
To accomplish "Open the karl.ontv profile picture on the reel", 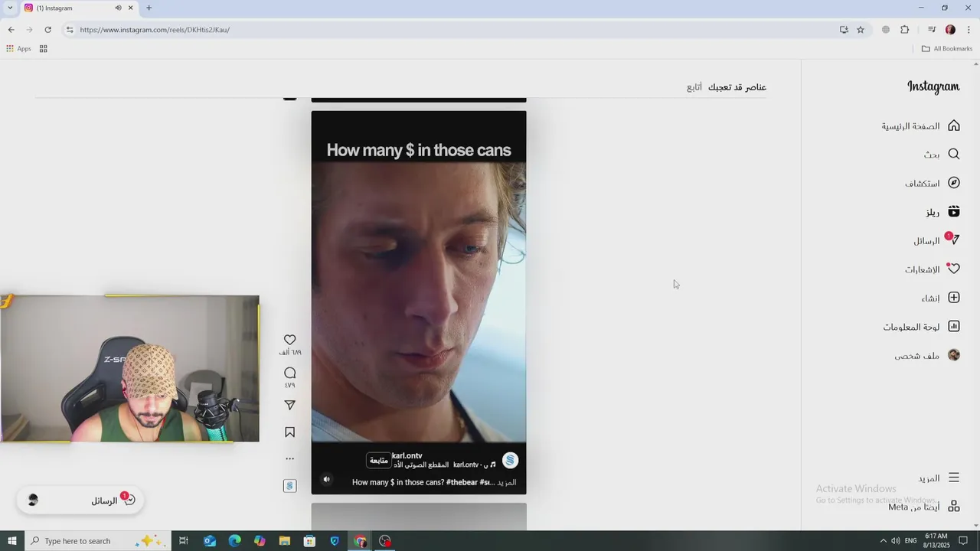I will [x=510, y=461].
